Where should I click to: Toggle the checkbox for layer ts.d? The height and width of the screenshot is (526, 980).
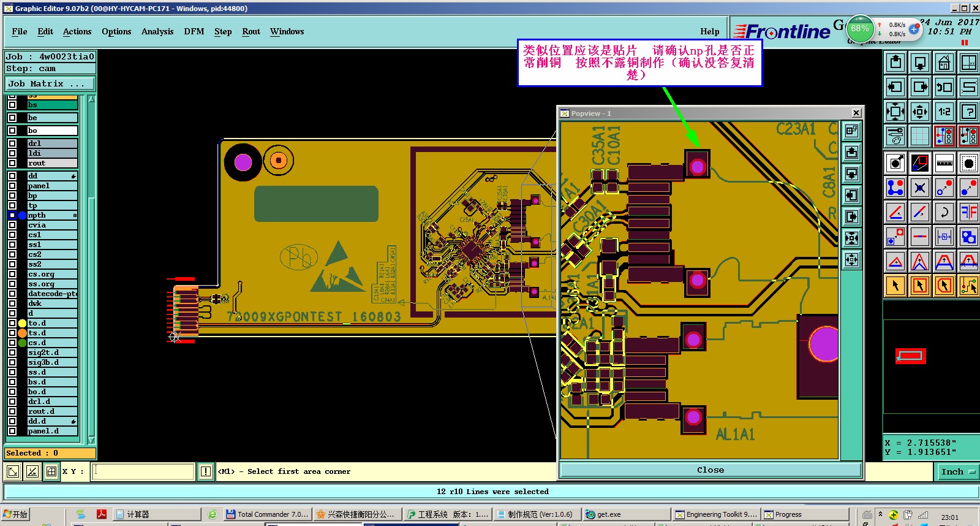(12, 333)
